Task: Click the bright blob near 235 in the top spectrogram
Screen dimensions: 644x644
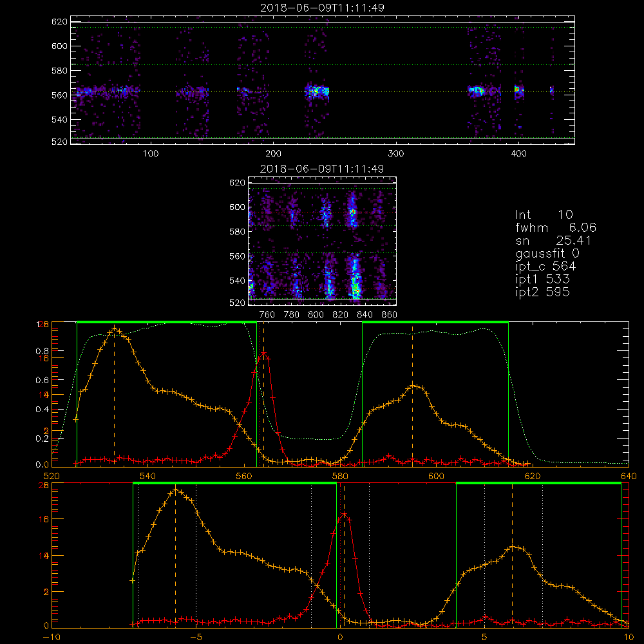Action: pos(317,91)
